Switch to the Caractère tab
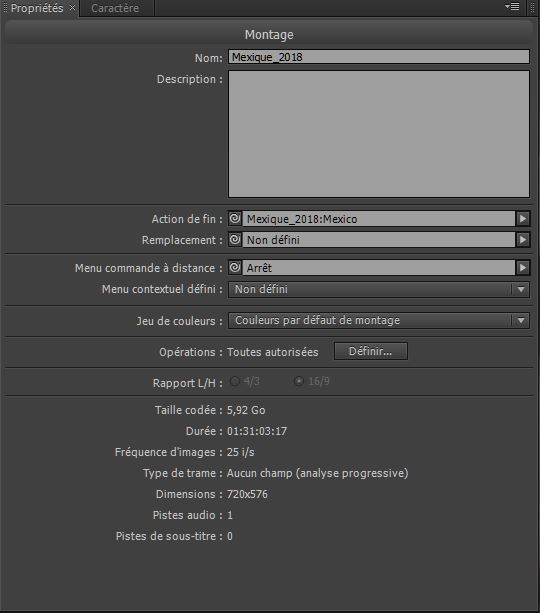The image size is (540, 613). pos(115,8)
